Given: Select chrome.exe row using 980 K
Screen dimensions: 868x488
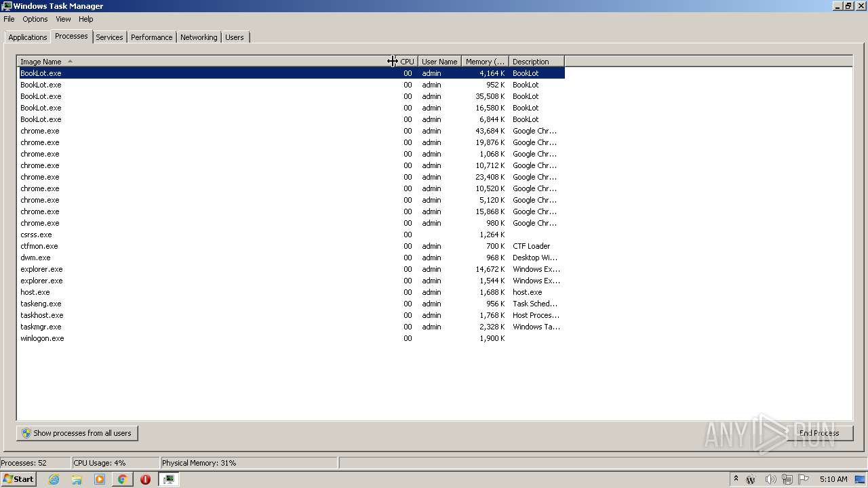Looking at the screenshot, I should [291, 223].
